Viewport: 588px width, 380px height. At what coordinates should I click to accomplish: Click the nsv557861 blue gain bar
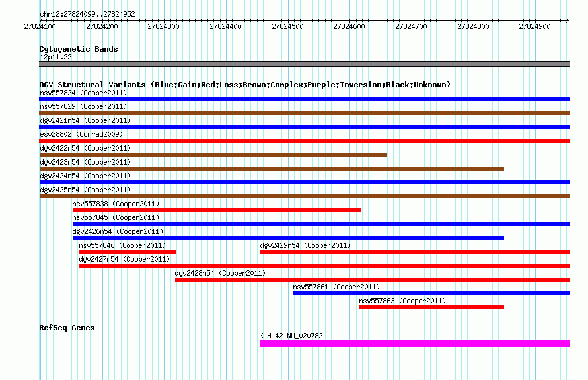pyautogui.click(x=431, y=293)
